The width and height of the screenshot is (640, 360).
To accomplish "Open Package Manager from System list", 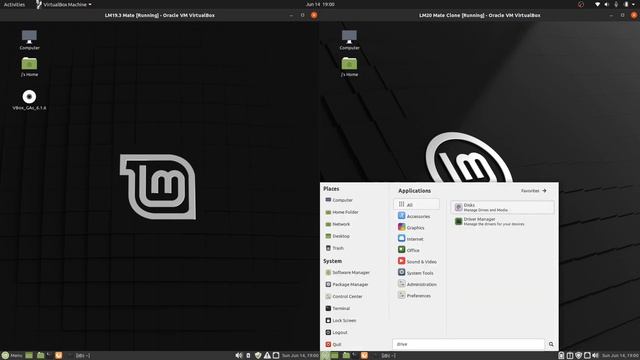I will [x=347, y=284].
